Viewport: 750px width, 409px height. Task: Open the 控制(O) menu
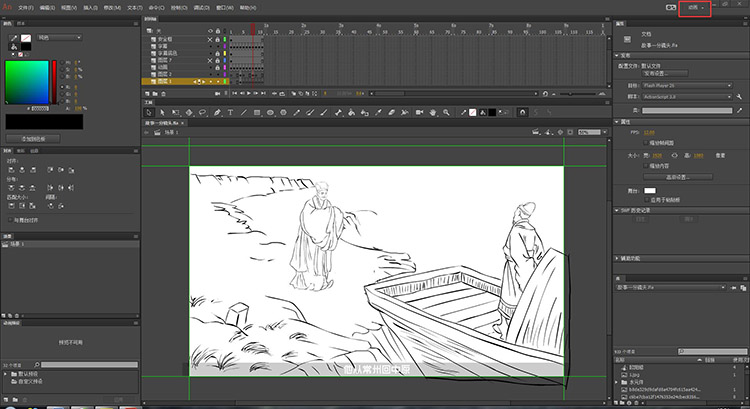(x=179, y=8)
